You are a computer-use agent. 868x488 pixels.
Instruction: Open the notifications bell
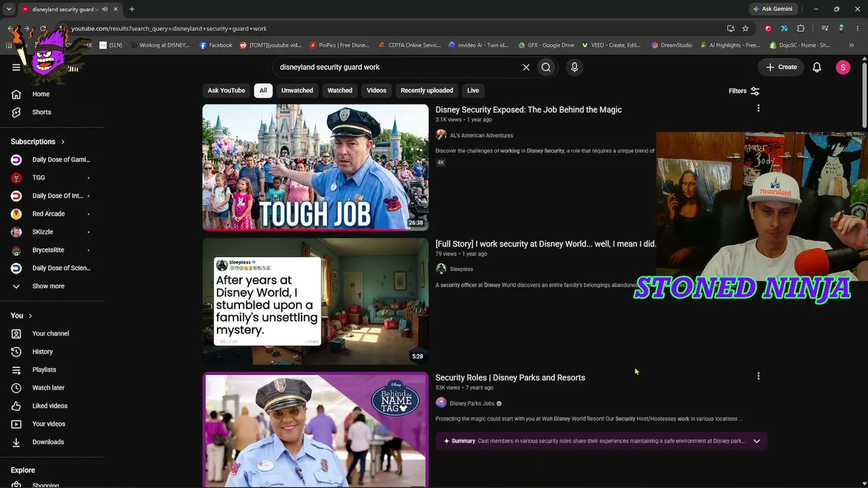click(x=817, y=67)
